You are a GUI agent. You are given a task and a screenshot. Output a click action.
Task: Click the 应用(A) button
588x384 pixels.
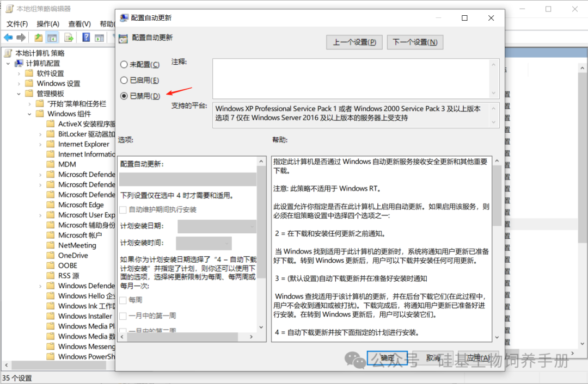click(479, 358)
